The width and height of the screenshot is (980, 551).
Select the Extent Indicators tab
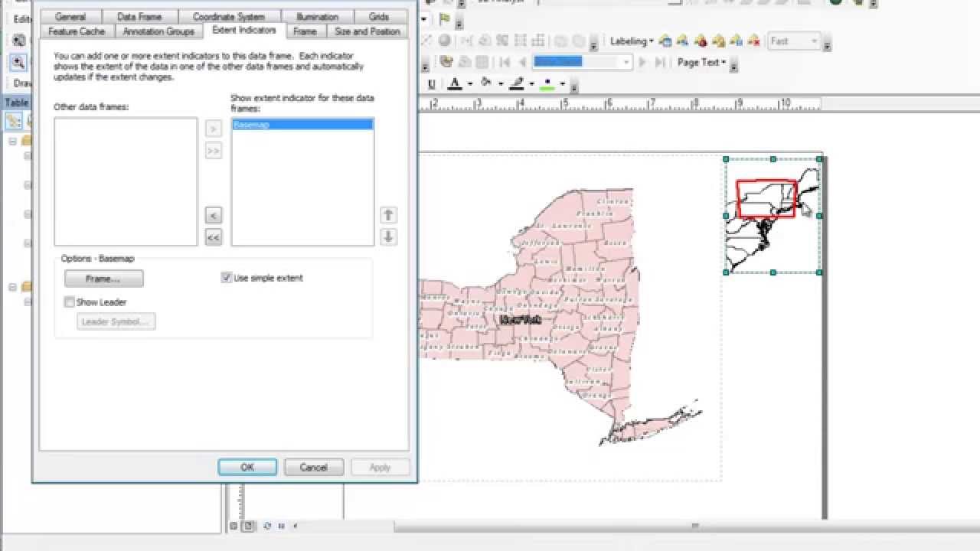[x=244, y=30]
